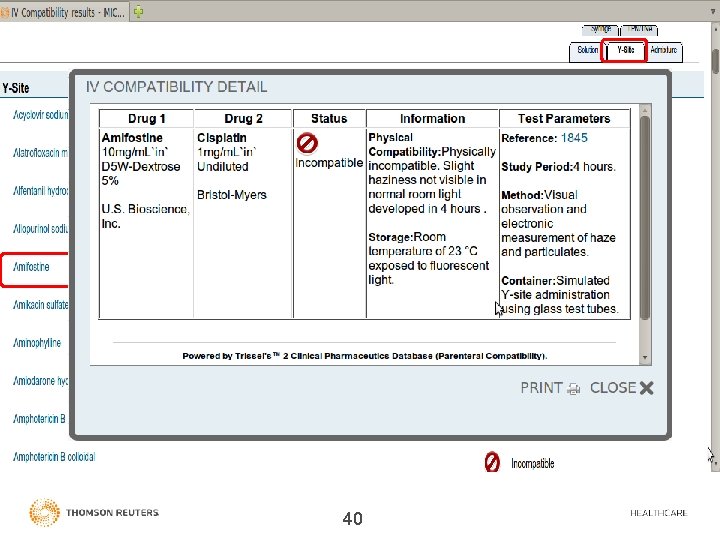
Task: Click the bold Amifostine name in Drug 1
Action: (x=132, y=138)
